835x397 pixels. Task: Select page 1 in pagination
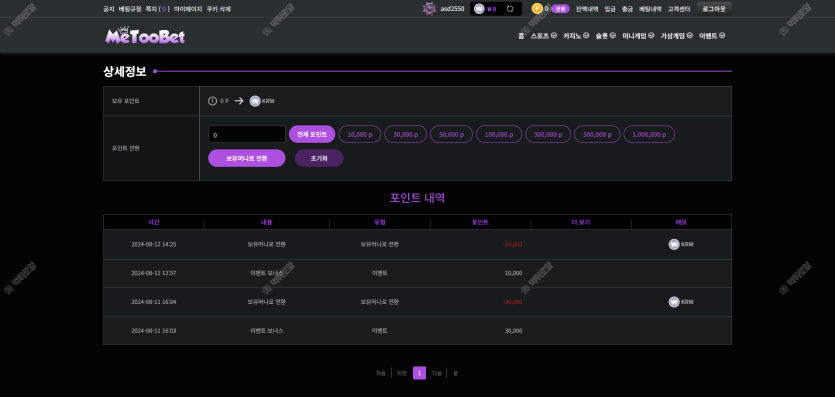(x=419, y=373)
